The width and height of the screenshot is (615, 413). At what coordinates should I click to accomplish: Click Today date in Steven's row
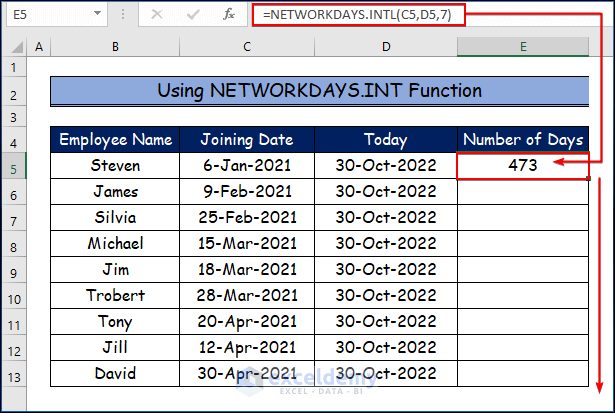coord(386,166)
